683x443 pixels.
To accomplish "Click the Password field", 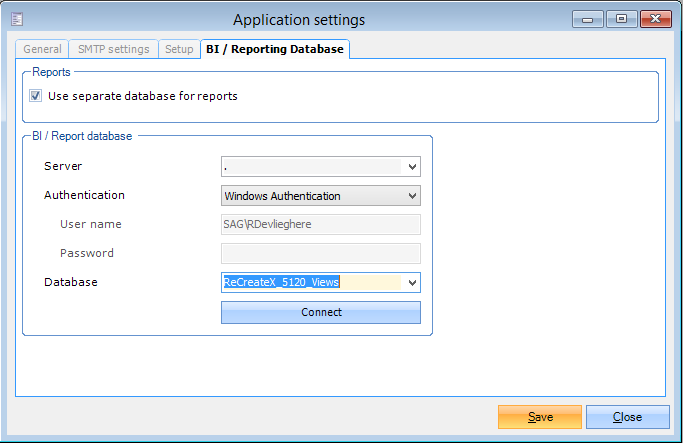I will (x=320, y=254).
